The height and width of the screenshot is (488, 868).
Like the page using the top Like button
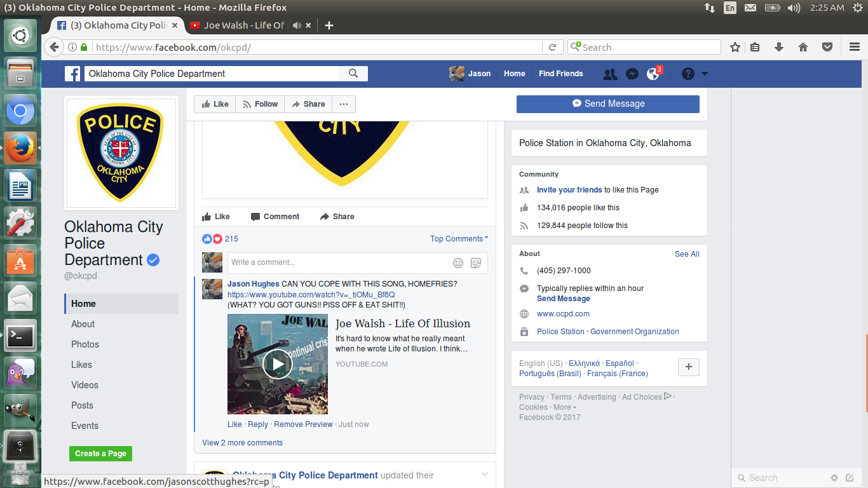point(215,104)
